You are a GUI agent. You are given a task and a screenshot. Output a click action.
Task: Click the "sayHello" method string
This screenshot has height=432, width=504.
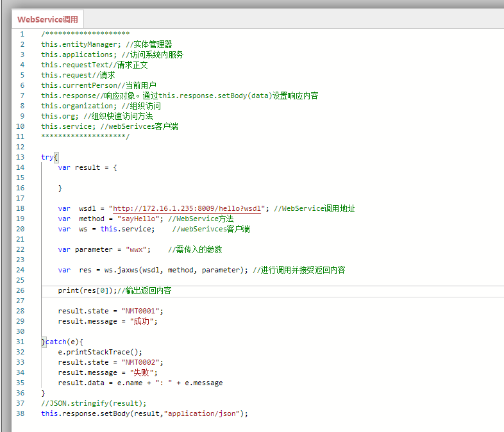[x=139, y=219]
